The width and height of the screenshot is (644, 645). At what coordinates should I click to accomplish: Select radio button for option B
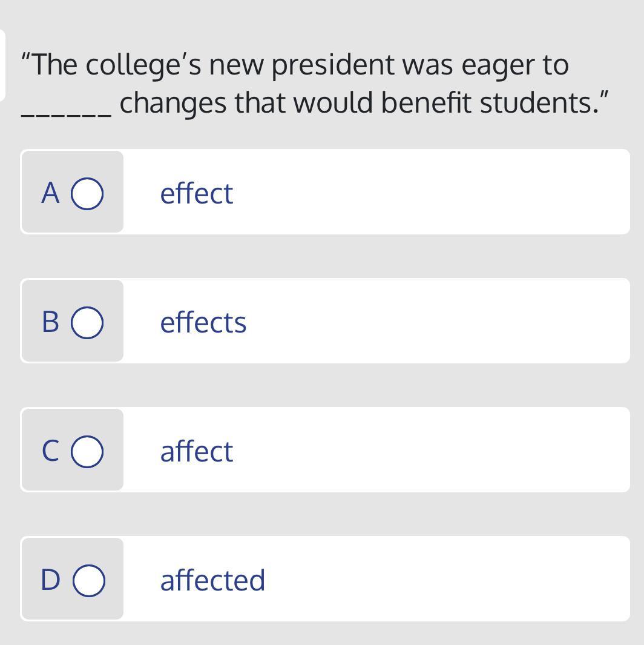point(87,322)
